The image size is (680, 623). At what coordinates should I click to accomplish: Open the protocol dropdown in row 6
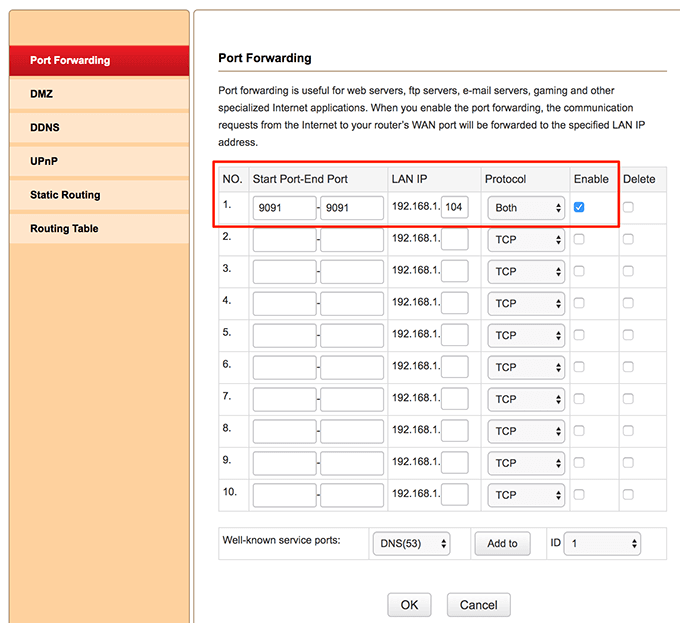point(526,367)
